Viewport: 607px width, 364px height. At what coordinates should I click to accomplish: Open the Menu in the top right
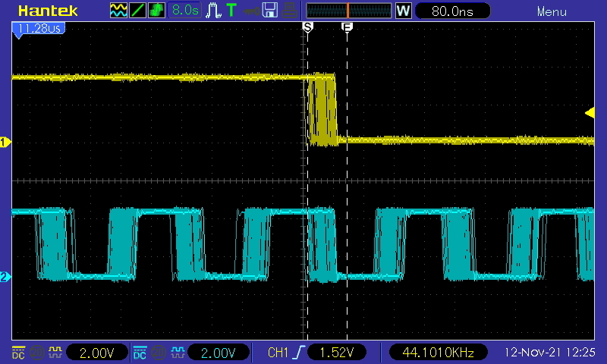552,11
